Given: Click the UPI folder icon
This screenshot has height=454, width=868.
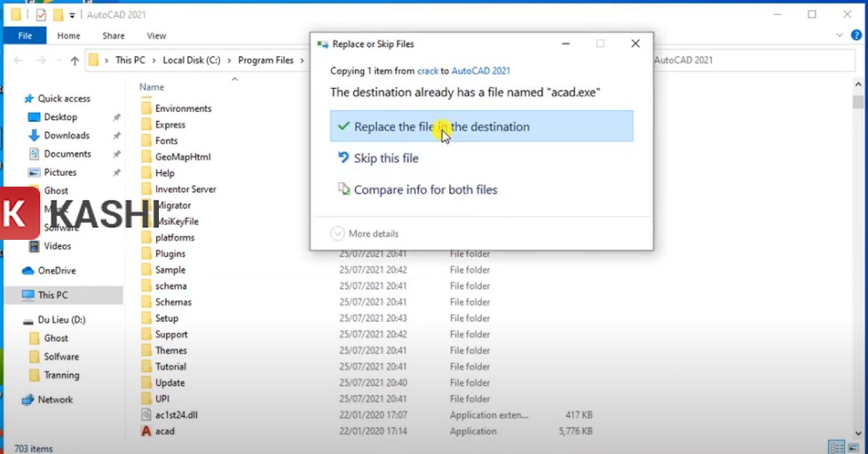Looking at the screenshot, I should (146, 399).
